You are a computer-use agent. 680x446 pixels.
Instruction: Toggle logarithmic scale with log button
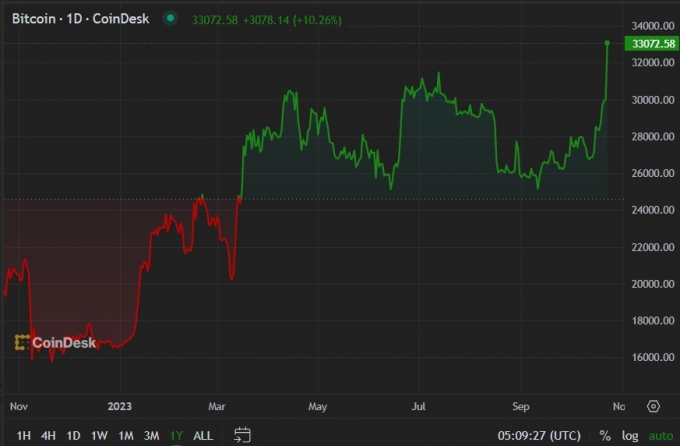pyautogui.click(x=630, y=436)
